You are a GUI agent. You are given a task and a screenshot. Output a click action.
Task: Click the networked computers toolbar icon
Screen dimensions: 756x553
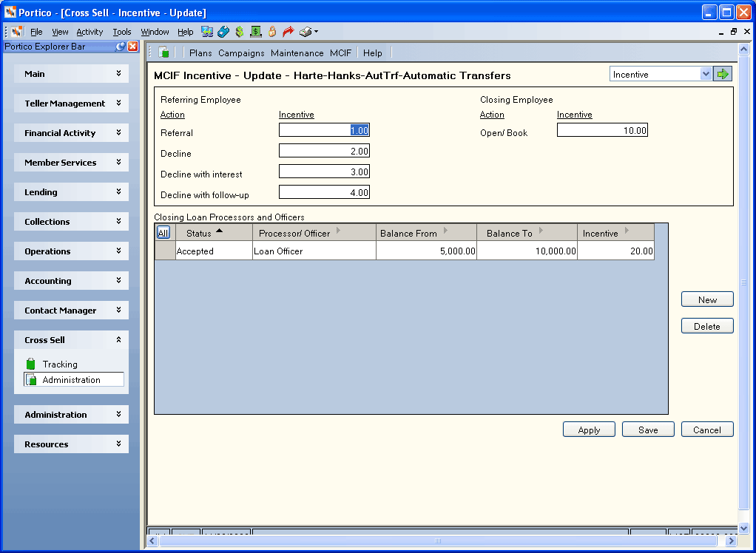click(x=207, y=32)
